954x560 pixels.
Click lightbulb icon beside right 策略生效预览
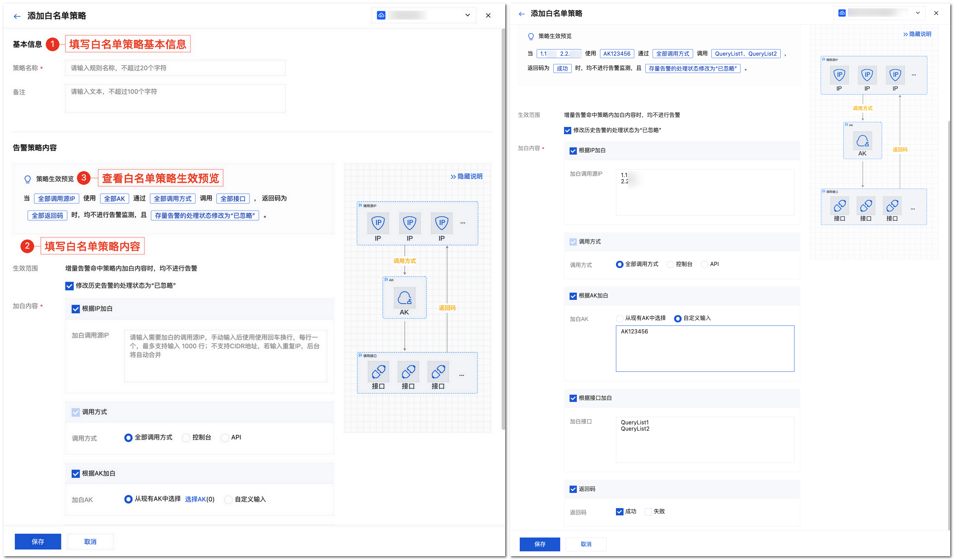[x=531, y=36]
